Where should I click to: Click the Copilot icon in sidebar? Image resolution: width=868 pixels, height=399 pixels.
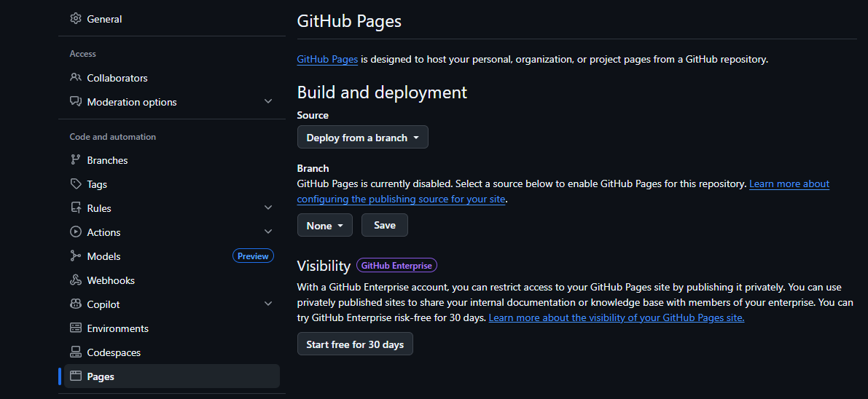[75, 304]
